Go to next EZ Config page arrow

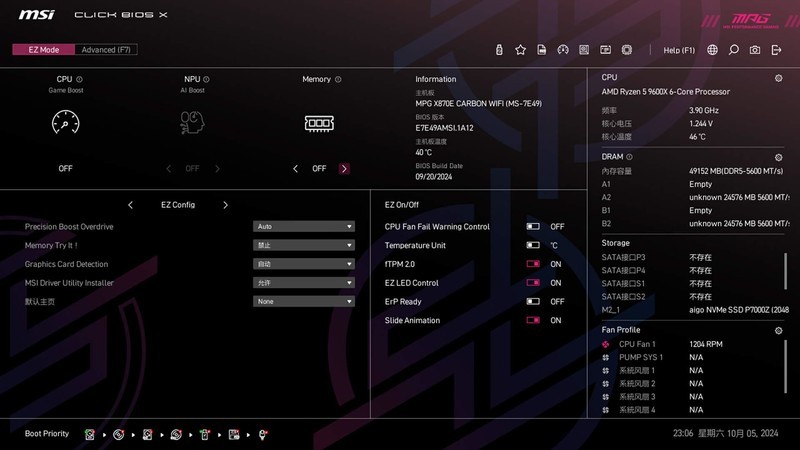point(226,205)
